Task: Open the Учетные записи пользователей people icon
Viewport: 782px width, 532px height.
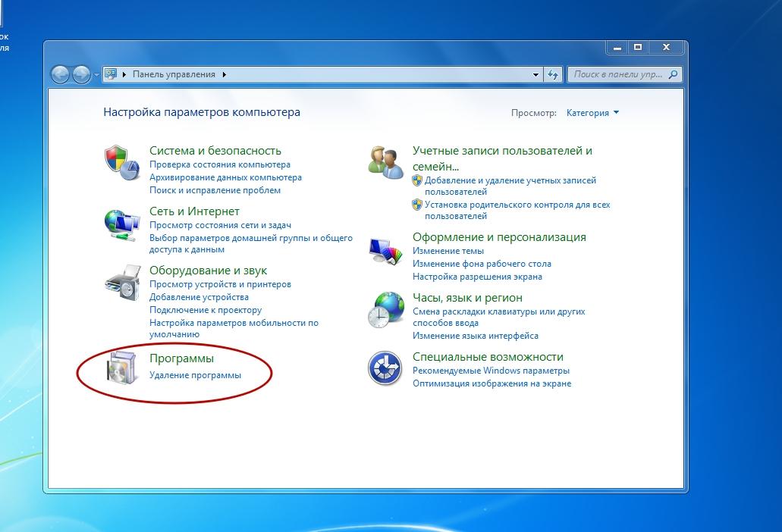Action: pyautogui.click(x=385, y=162)
